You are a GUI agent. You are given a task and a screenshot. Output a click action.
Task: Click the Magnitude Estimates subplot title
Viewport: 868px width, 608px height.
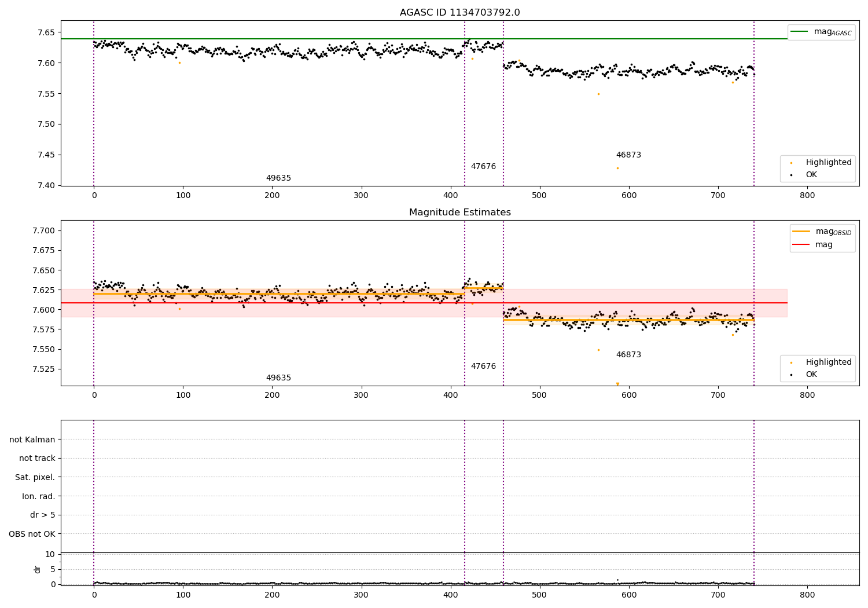coord(459,213)
